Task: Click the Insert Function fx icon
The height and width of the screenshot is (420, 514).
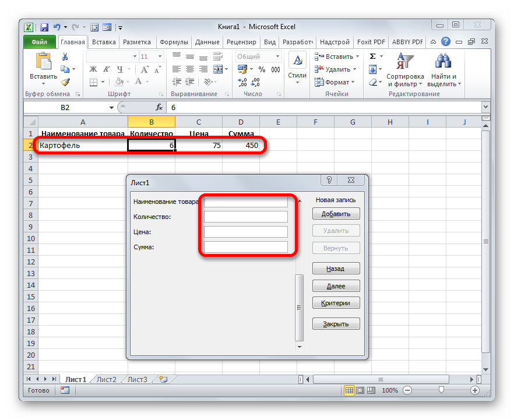Action: pos(159,108)
